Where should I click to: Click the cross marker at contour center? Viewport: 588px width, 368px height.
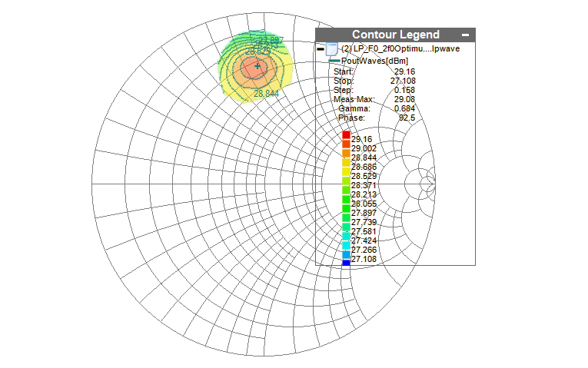click(257, 68)
